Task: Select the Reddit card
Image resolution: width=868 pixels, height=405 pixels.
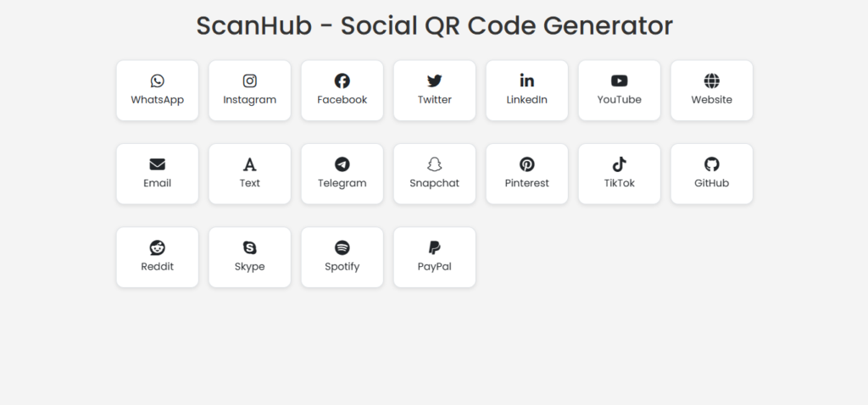Action: [157, 258]
